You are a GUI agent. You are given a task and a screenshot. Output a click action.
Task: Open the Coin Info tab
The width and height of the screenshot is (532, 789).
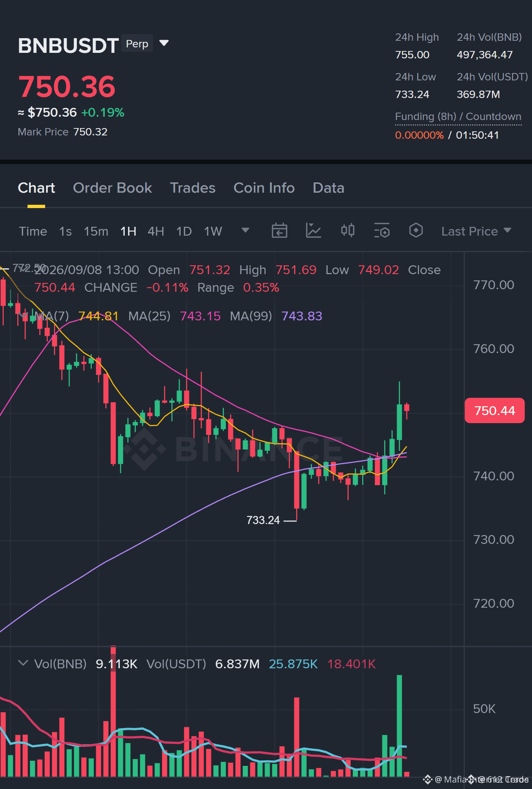coord(264,188)
